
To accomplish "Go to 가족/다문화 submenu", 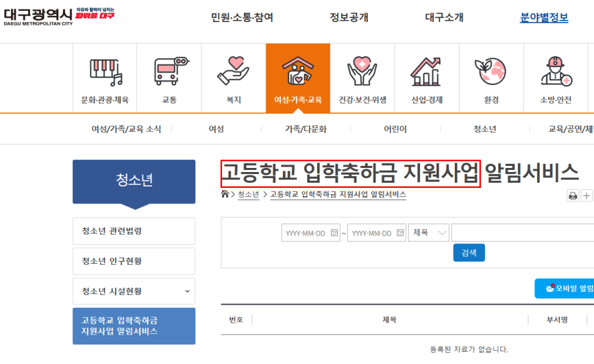I will 306,129.
